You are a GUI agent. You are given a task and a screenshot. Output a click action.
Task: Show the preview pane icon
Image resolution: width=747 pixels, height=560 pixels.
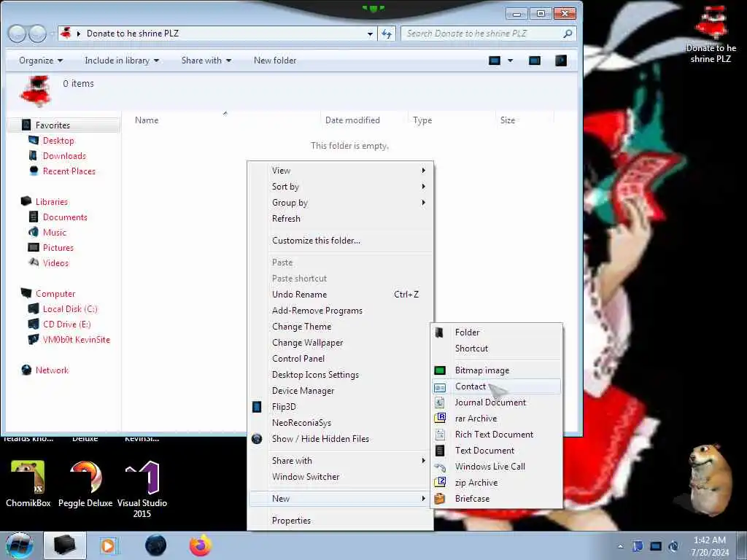pos(535,61)
